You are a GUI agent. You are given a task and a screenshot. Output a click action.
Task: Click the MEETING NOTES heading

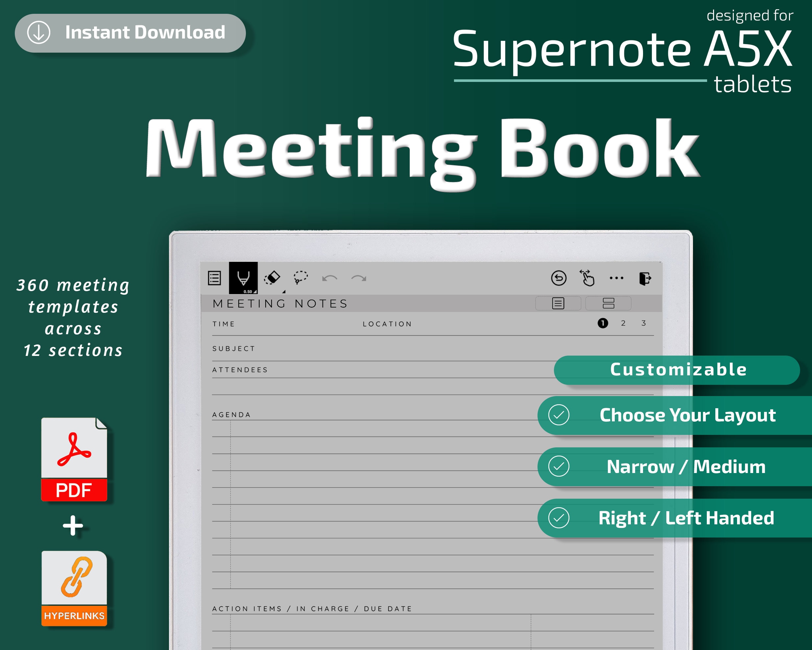[280, 304]
